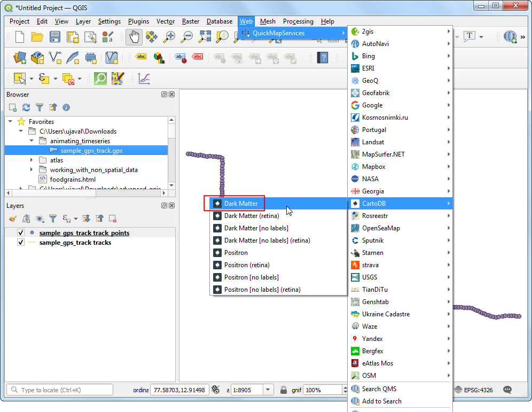This screenshot has height=412, width=532.
Task: Open the Bing submenu entry
Action: (x=401, y=56)
